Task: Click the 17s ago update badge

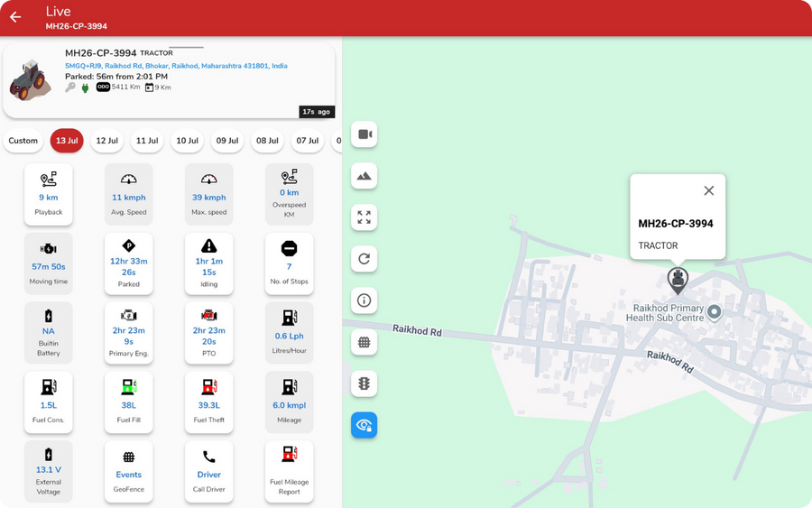Action: pyautogui.click(x=317, y=112)
